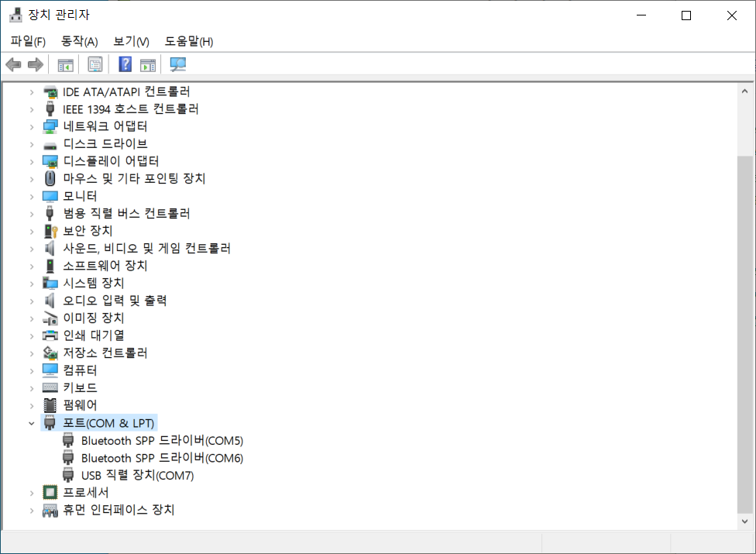Screen dimensions: 756x554
Task: Expand the 네트워크 어댑터 node
Action: tap(31, 127)
